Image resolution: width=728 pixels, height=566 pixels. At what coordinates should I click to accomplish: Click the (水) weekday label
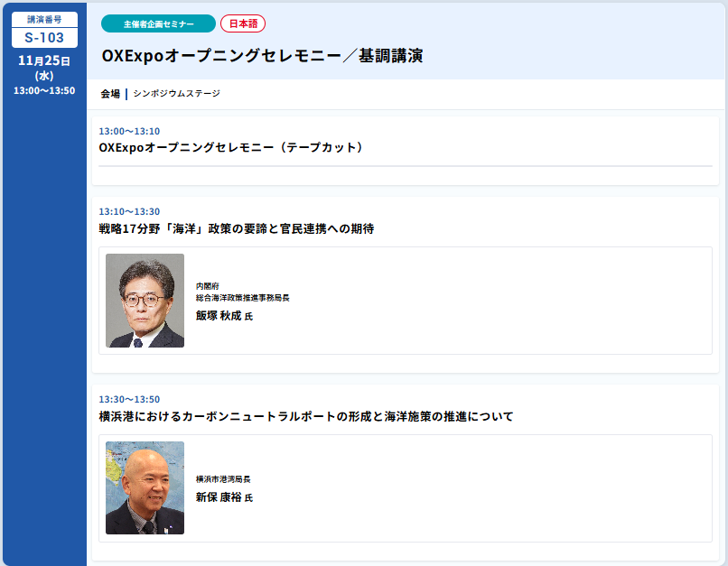tap(44, 76)
